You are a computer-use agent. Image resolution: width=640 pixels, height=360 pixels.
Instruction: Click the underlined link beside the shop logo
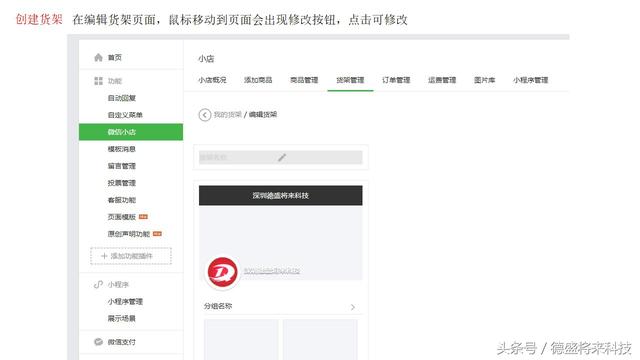tap(272, 271)
